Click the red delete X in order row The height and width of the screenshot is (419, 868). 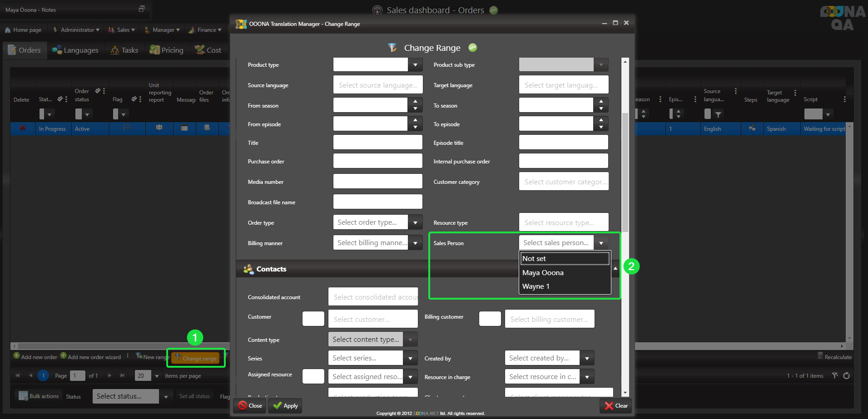[x=22, y=128]
